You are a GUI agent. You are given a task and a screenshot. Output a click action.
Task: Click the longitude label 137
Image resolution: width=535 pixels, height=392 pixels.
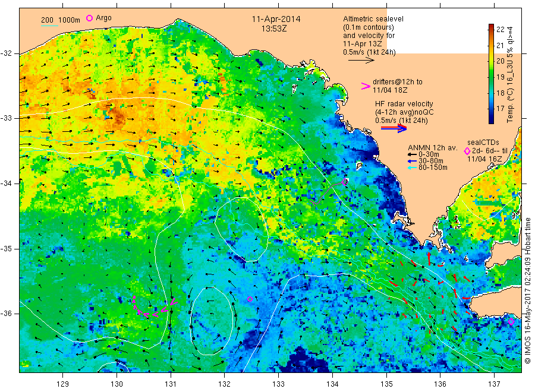click(494, 384)
